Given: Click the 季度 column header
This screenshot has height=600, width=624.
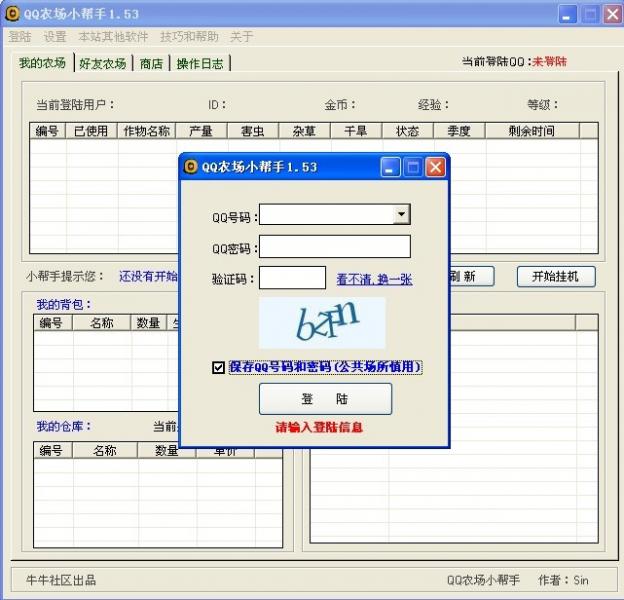Looking at the screenshot, I should click(459, 131).
